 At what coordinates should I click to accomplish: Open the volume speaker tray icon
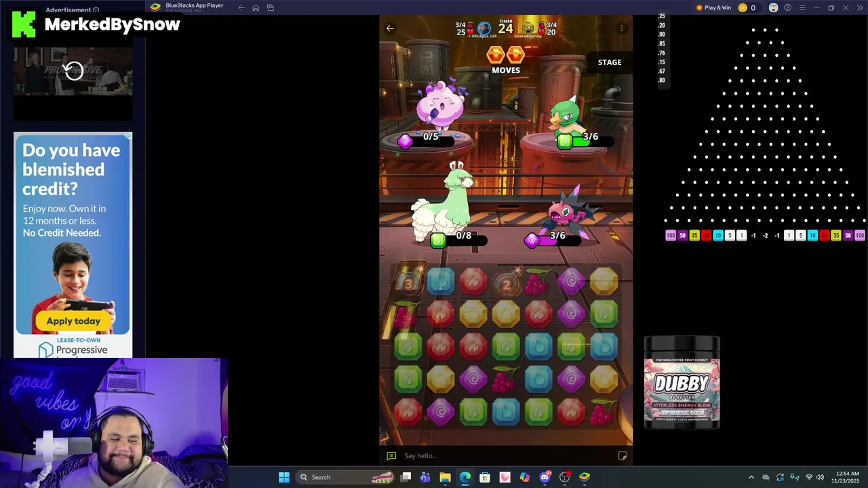(820, 477)
